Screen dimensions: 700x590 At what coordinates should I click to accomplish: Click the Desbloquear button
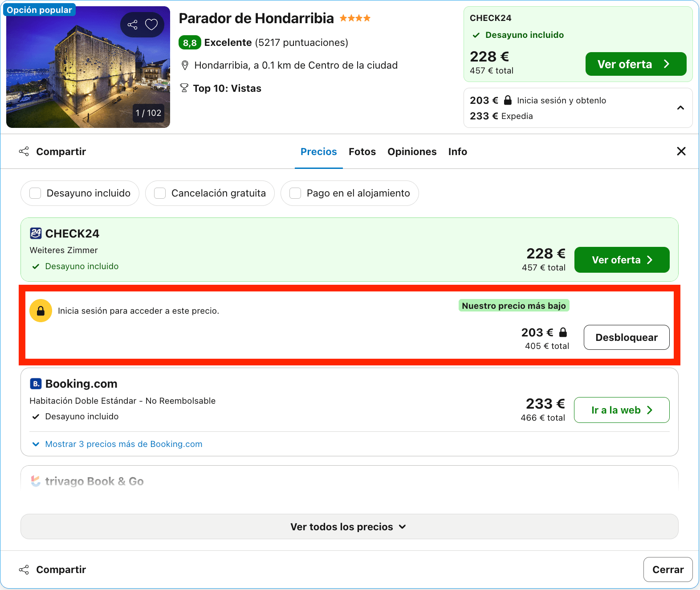pos(627,337)
